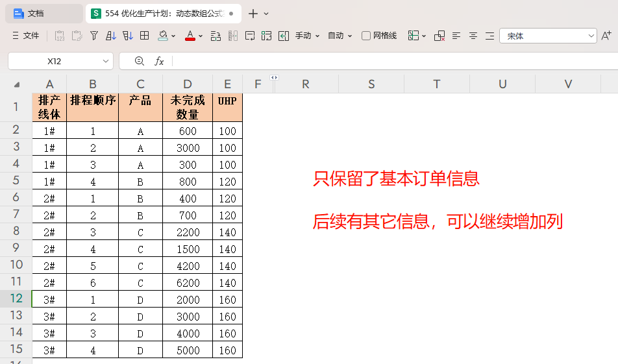The width and height of the screenshot is (618, 364).
Task: Click the 排产线体 header cell
Action: 49,107
